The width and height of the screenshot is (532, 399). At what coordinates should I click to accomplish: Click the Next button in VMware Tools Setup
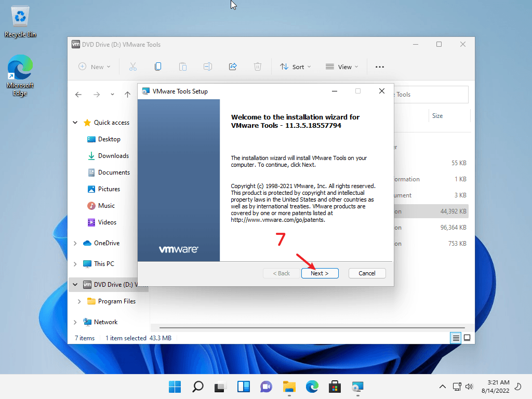320,273
